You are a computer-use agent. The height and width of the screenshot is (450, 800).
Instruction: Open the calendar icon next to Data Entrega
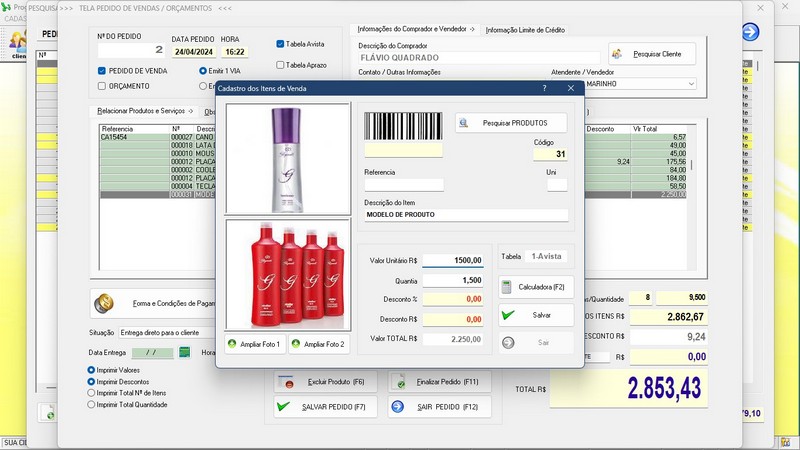pos(184,352)
